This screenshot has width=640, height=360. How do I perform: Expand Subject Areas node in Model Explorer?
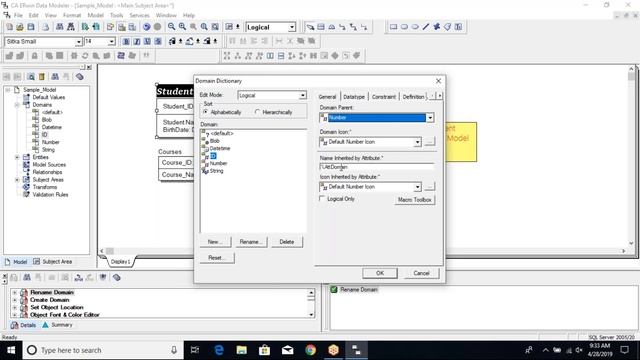17,180
